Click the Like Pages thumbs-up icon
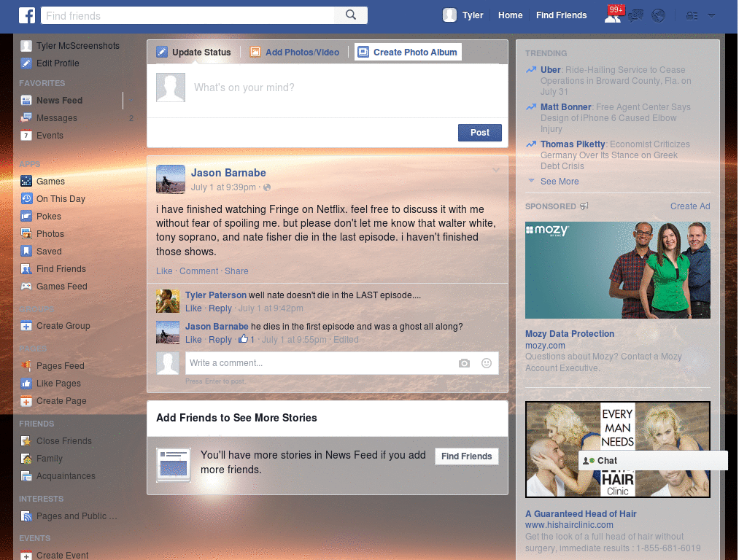 point(26,384)
